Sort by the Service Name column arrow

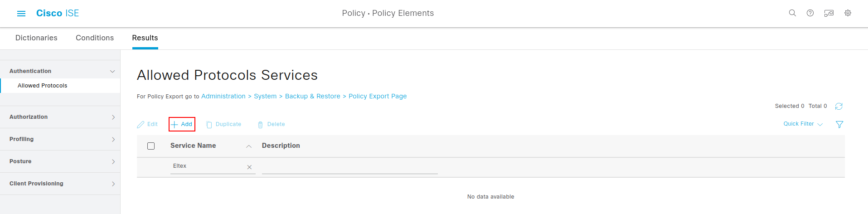tap(249, 146)
